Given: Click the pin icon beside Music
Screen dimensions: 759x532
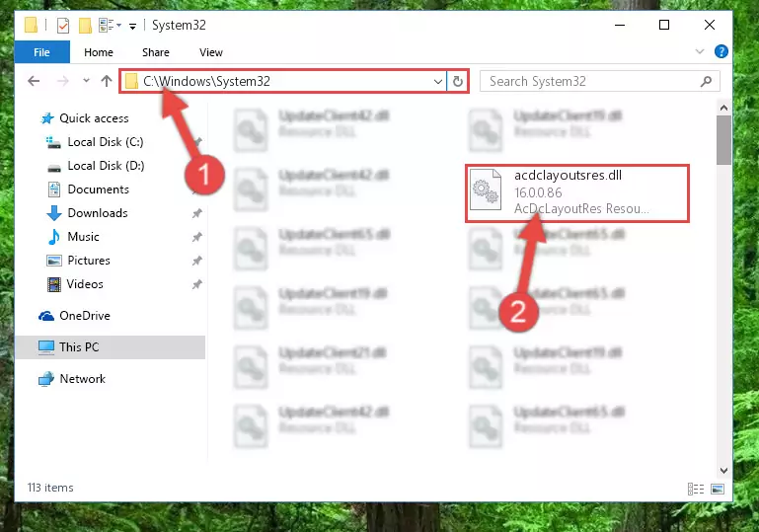Looking at the screenshot, I should pos(196,237).
